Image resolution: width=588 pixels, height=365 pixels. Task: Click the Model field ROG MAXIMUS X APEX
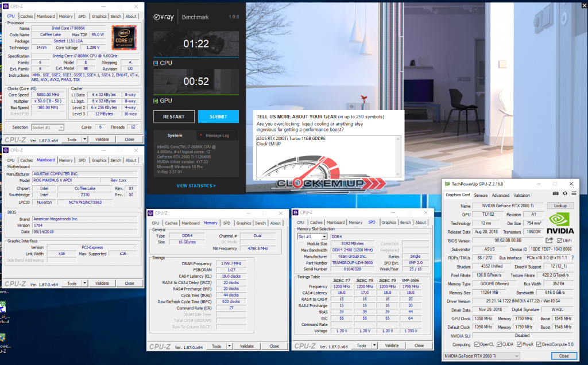(x=65, y=180)
